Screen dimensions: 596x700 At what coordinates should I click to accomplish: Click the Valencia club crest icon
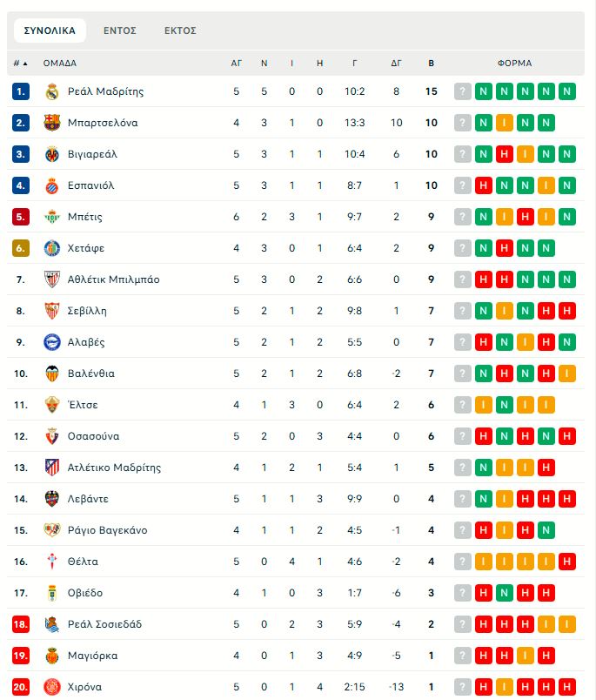click(x=51, y=374)
